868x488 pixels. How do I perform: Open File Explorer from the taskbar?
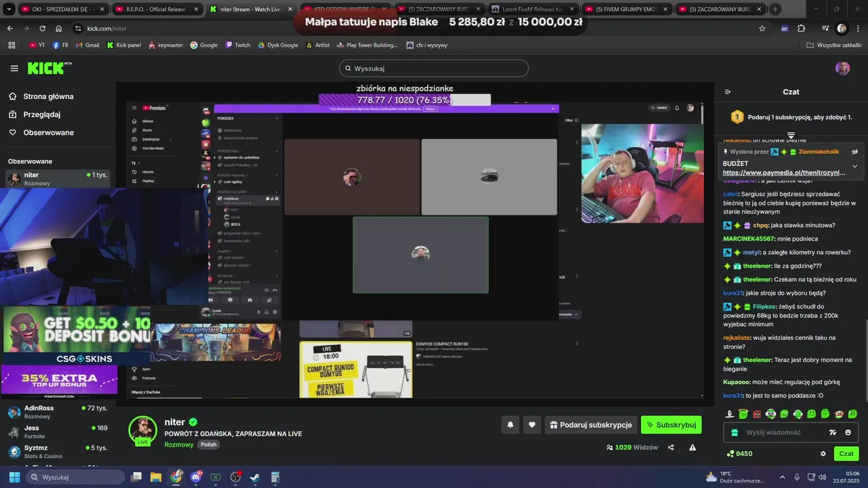click(x=156, y=477)
